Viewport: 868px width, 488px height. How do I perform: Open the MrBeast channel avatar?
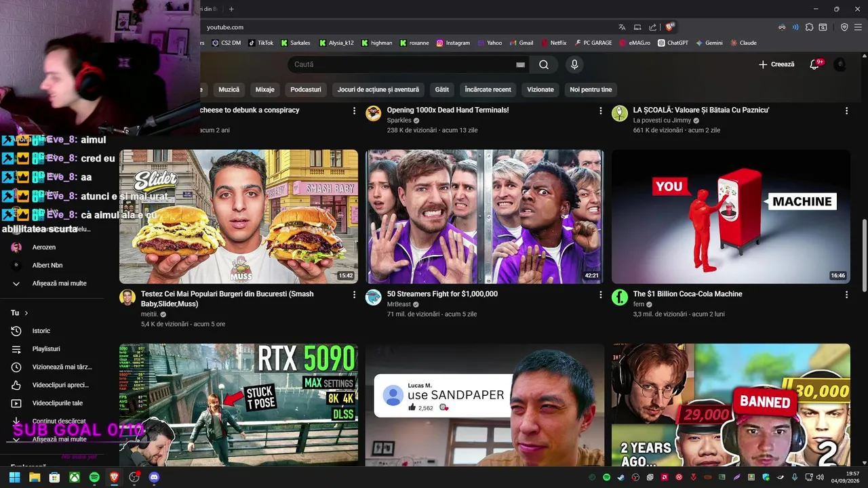point(374,298)
